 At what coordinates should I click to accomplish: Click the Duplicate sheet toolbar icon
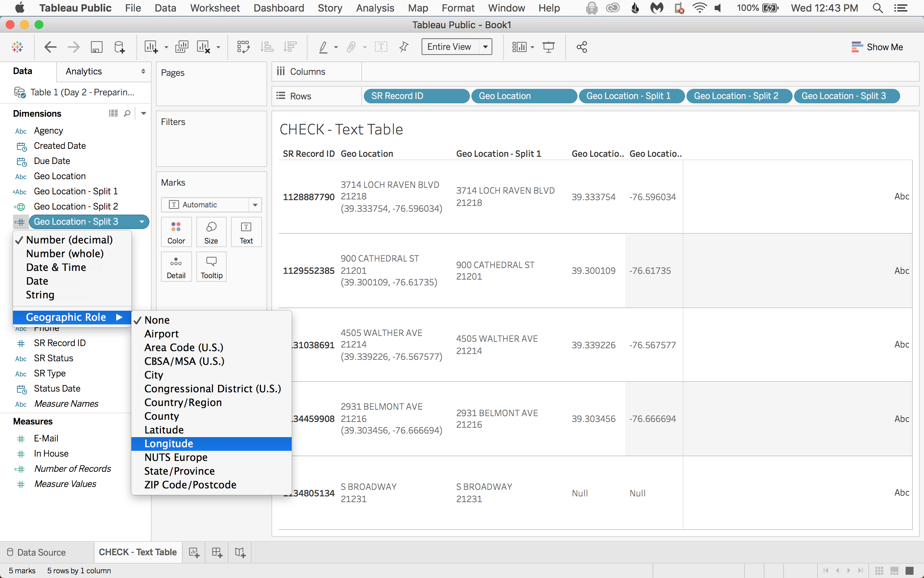coord(182,47)
